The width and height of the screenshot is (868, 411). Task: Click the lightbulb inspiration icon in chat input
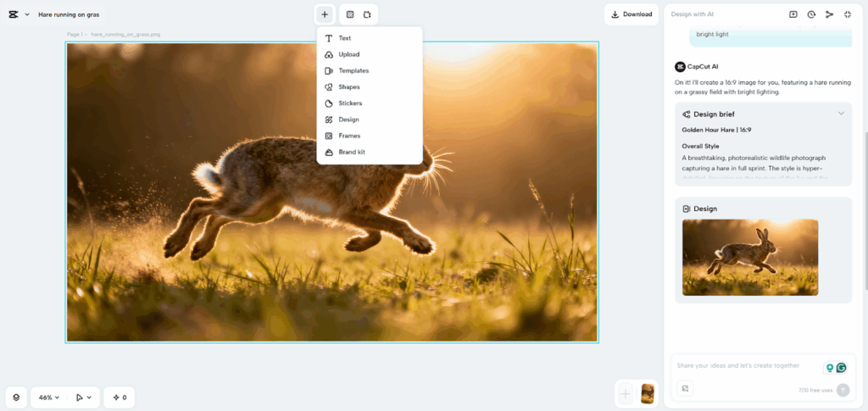tap(830, 368)
